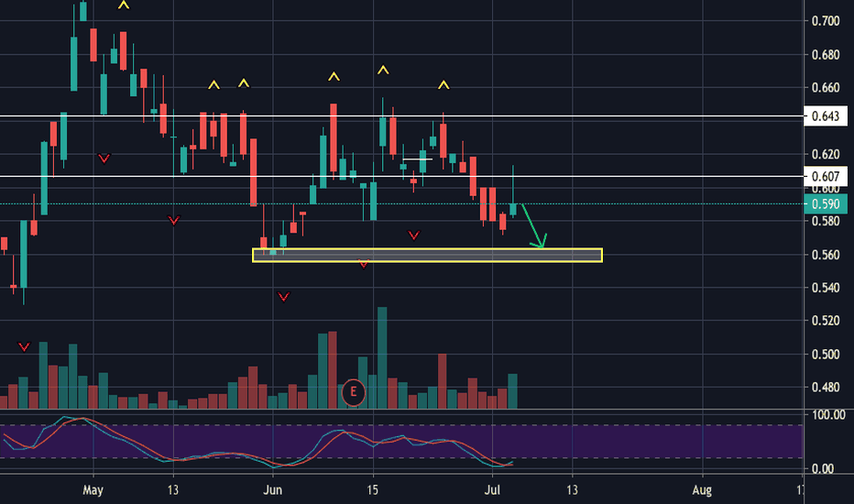Open the earnings 'E' marker
Screen dimensions: 854x504
(x=353, y=392)
